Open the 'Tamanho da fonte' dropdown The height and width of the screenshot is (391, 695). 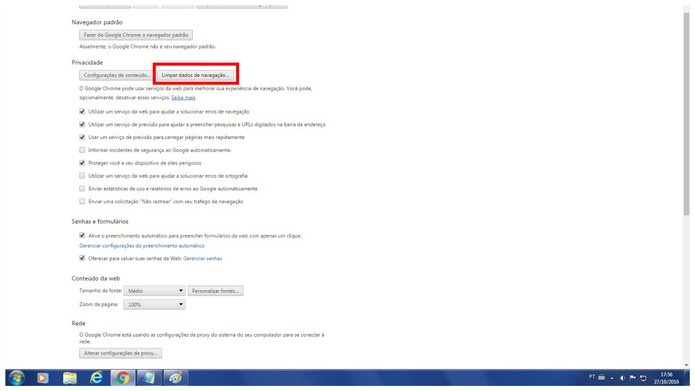(154, 291)
